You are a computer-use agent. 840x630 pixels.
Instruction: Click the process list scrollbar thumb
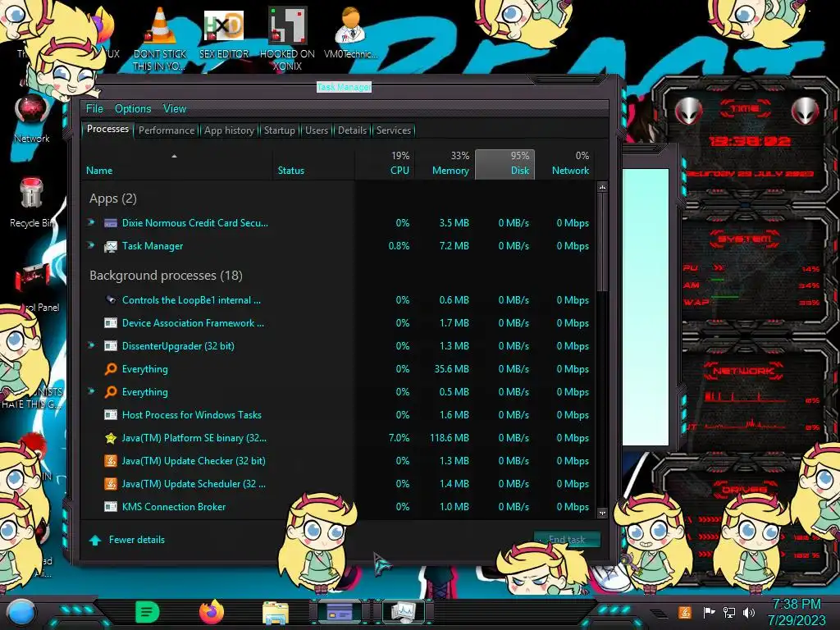[x=602, y=241]
